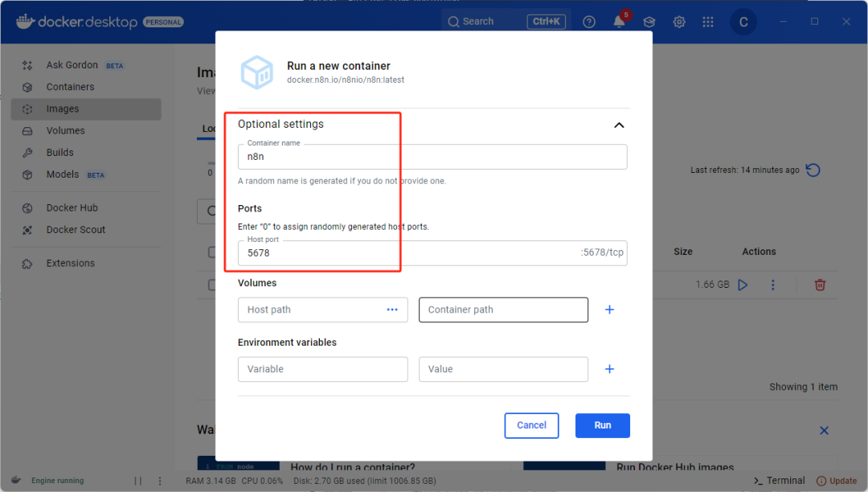This screenshot has width=868, height=492.
Task: Edit the Container name field
Action: (x=432, y=157)
